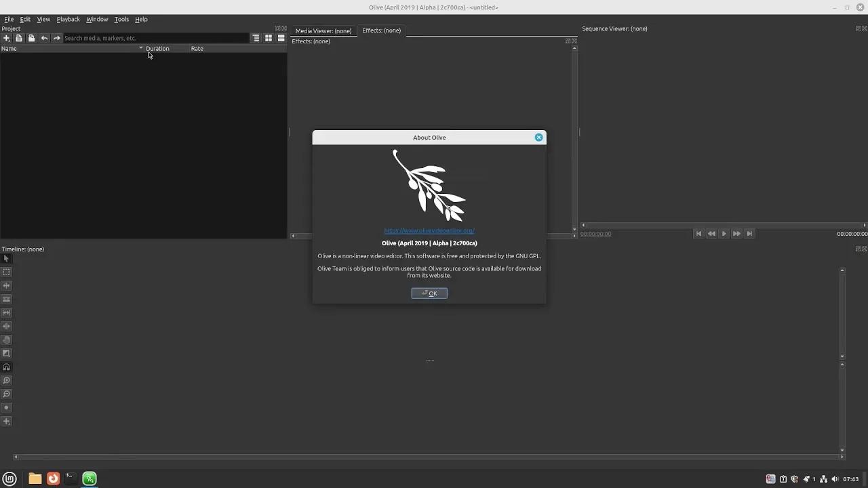Click the Undo arrow in Project toolbar
Image resolution: width=868 pixels, height=488 pixels.
[44, 38]
